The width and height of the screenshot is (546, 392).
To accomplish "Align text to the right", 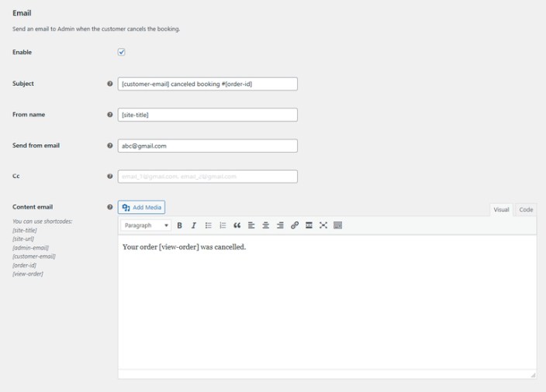I will [x=280, y=225].
